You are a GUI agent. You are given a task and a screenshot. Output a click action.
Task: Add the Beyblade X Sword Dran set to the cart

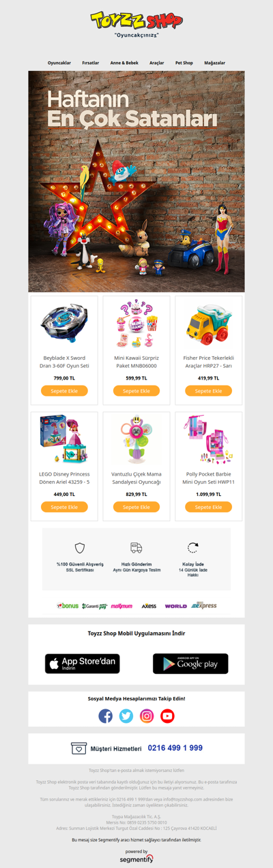point(64,391)
